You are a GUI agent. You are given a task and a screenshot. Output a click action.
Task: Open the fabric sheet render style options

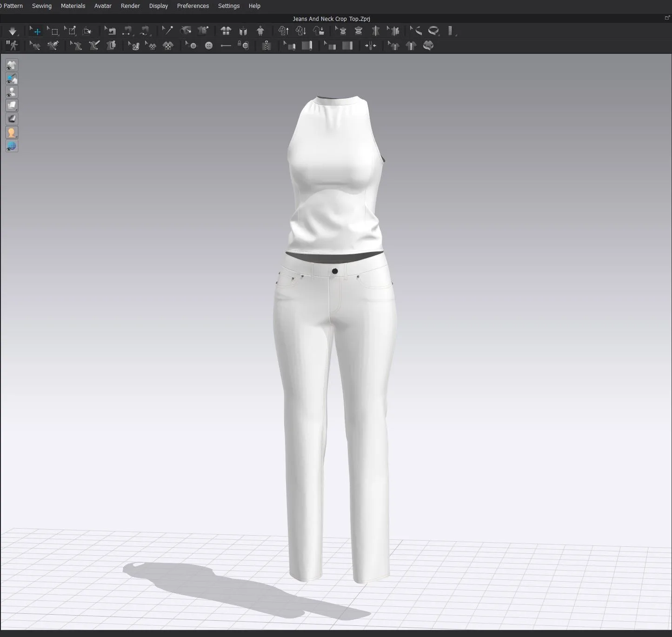pyautogui.click(x=12, y=106)
